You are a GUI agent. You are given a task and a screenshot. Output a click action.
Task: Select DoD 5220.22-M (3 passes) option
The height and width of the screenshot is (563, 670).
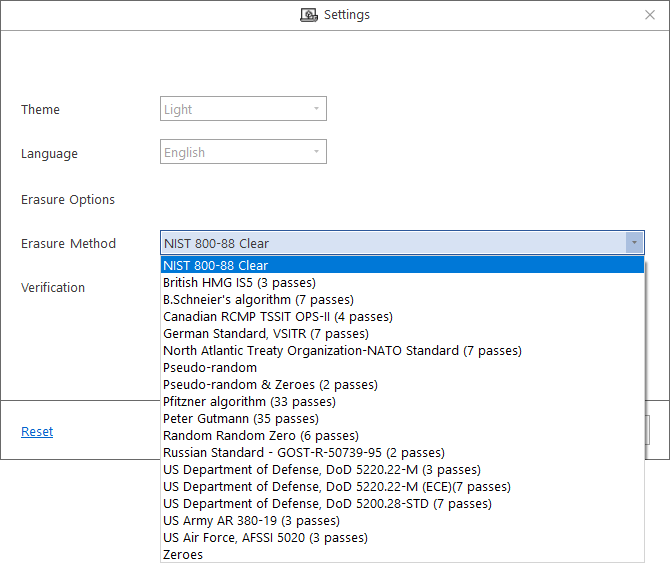coord(403,469)
